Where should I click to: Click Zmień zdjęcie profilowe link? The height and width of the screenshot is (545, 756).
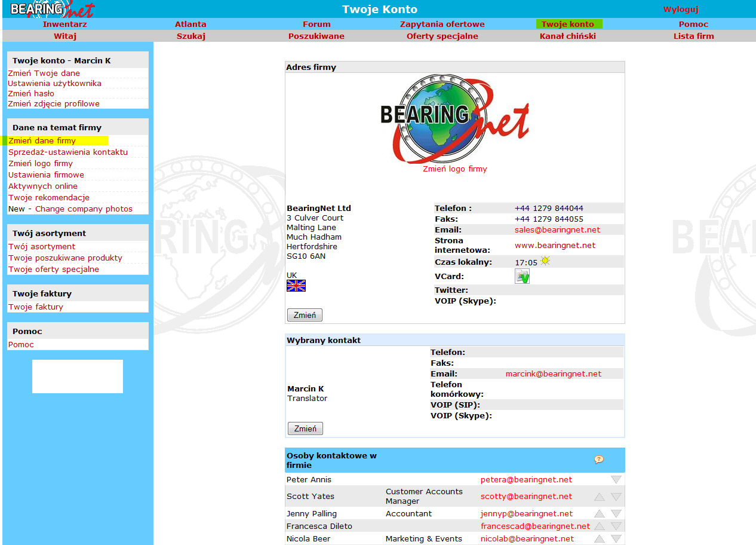click(x=54, y=104)
